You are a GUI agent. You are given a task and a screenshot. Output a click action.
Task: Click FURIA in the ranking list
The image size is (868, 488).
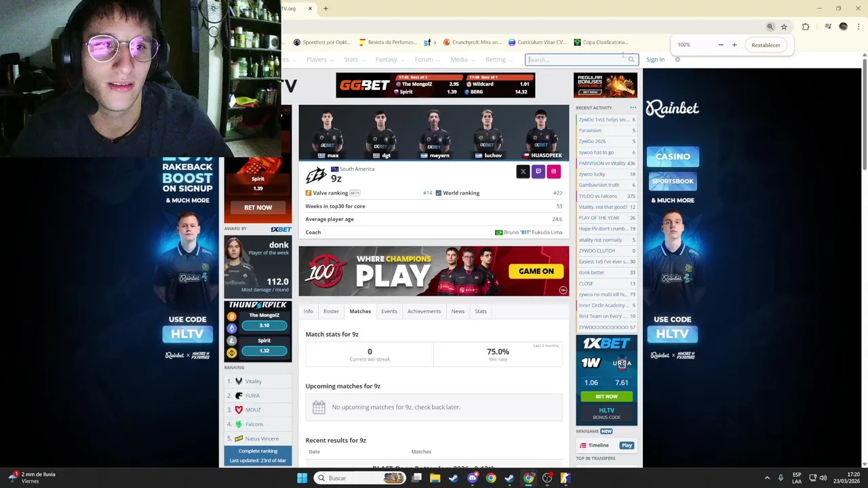tap(252, 396)
